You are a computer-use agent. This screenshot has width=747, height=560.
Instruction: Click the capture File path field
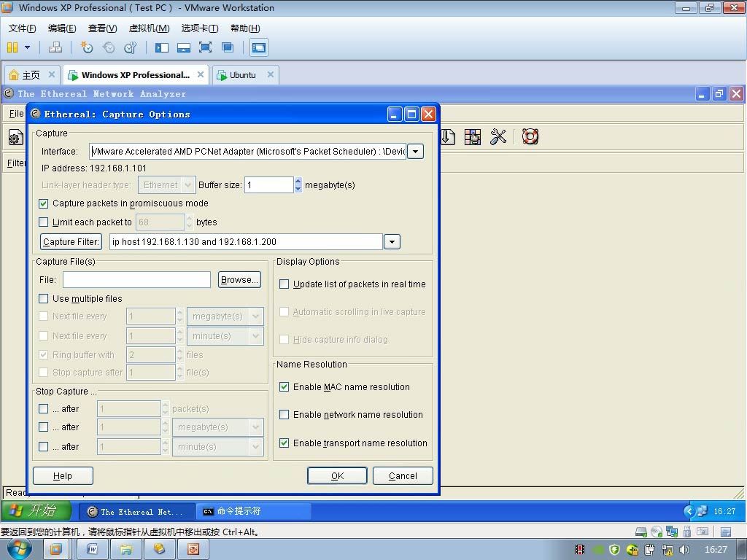click(x=136, y=279)
